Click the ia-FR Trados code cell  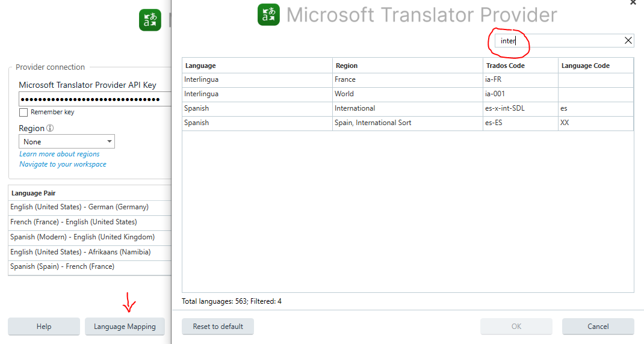[x=521, y=79]
